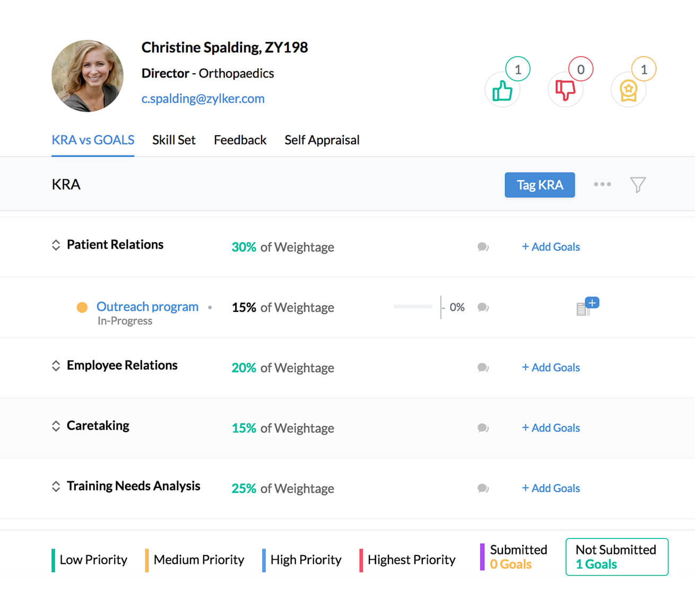Click the Tag KRA button
695x616 pixels.
coord(540,185)
